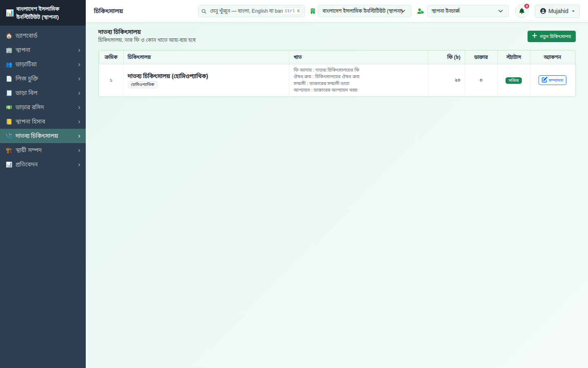588x368 pixels.
Task: Open ভাড়া বিল menu item
Action: coord(43,93)
